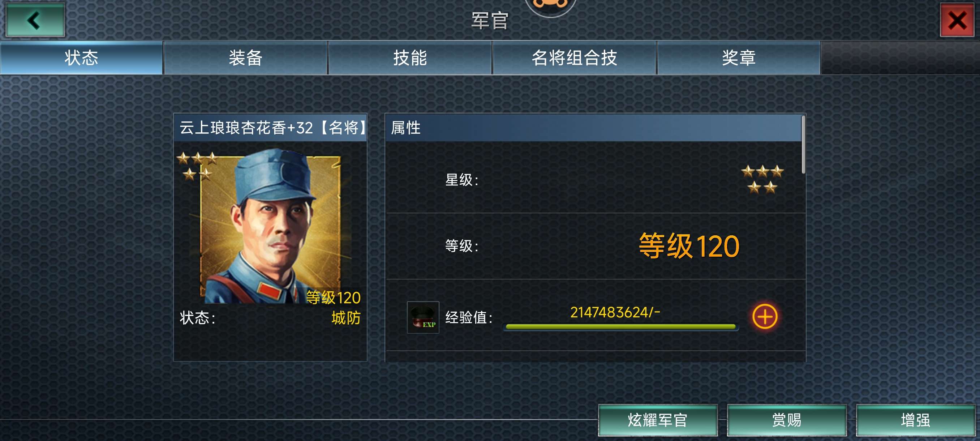Tap the 增强 button

915,420
